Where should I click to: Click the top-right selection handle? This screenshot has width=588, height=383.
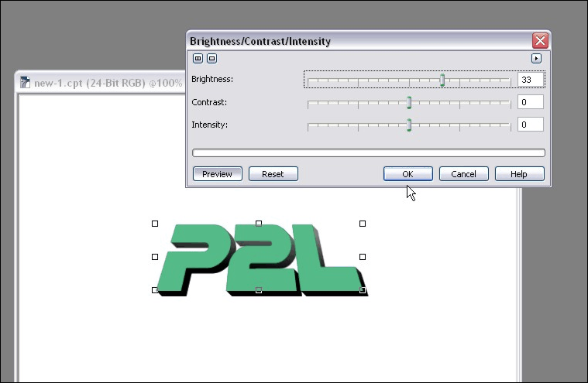click(363, 224)
